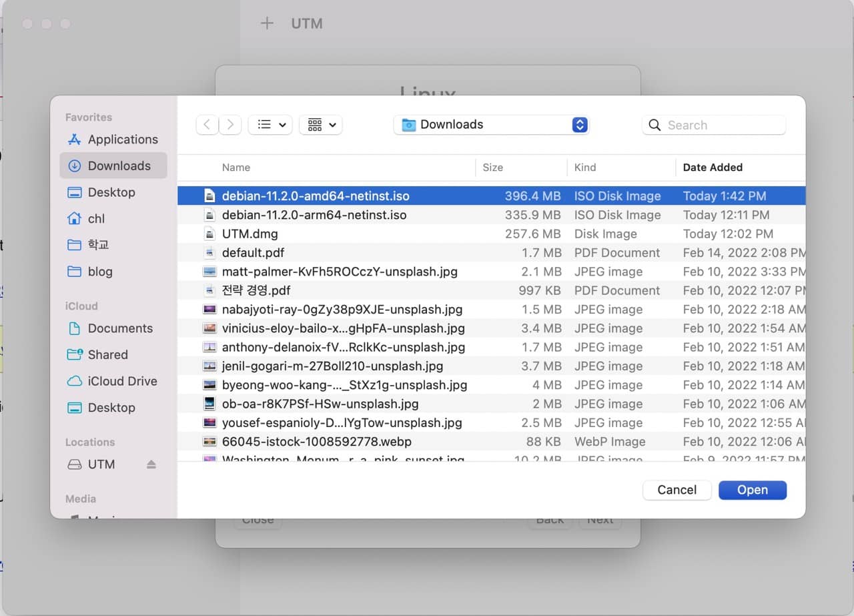The width and height of the screenshot is (854, 616).
Task: Click the iCloud Drive cloud icon
Action: pos(75,381)
